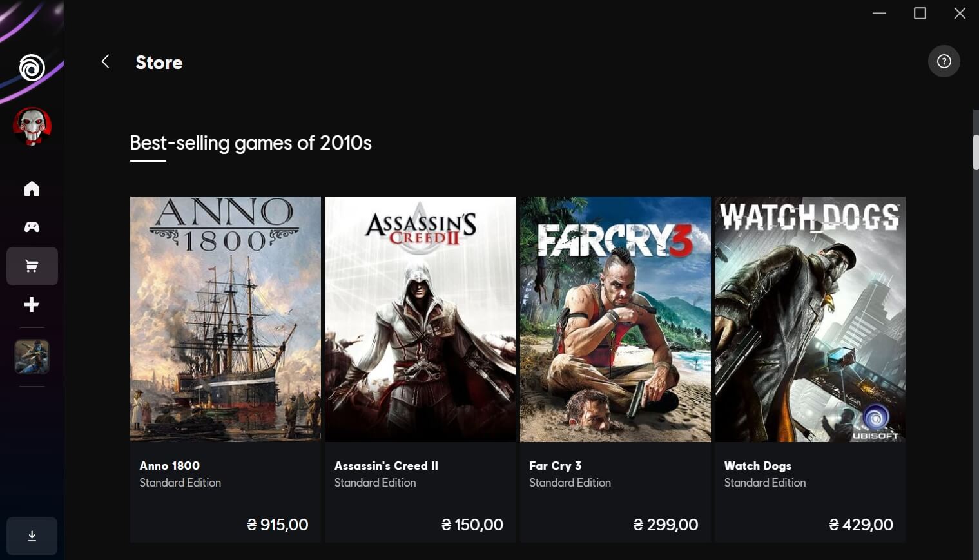Open the Store shopping cart icon
Image resolution: width=979 pixels, height=560 pixels.
click(x=31, y=266)
